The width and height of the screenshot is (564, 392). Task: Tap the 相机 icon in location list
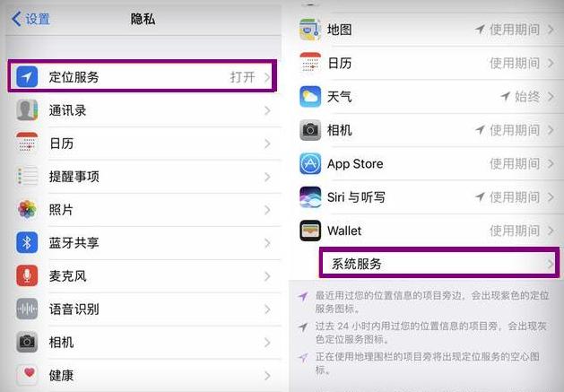[x=310, y=130]
